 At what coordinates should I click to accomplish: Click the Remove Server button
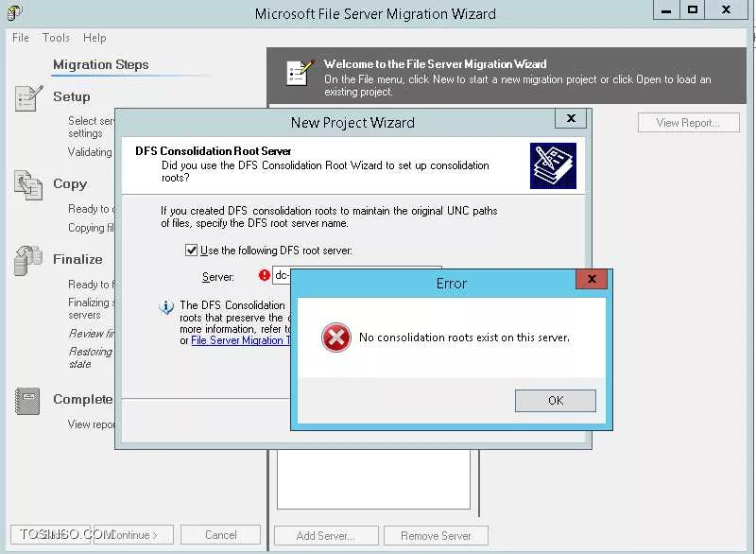(436, 536)
